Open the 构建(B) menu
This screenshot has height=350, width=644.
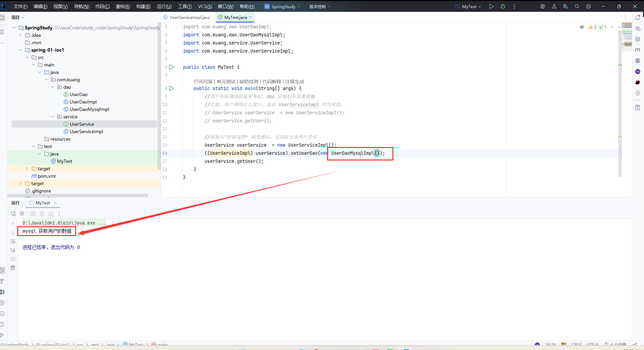pos(143,6)
